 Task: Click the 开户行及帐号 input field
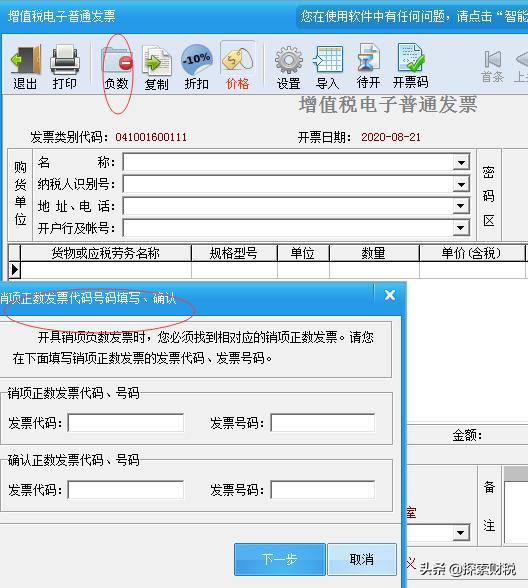(x=288, y=227)
